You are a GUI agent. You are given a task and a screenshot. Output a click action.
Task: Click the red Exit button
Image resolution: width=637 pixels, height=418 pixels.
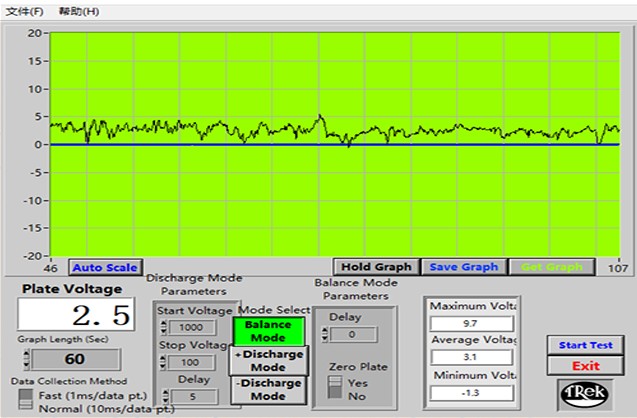tap(586, 365)
